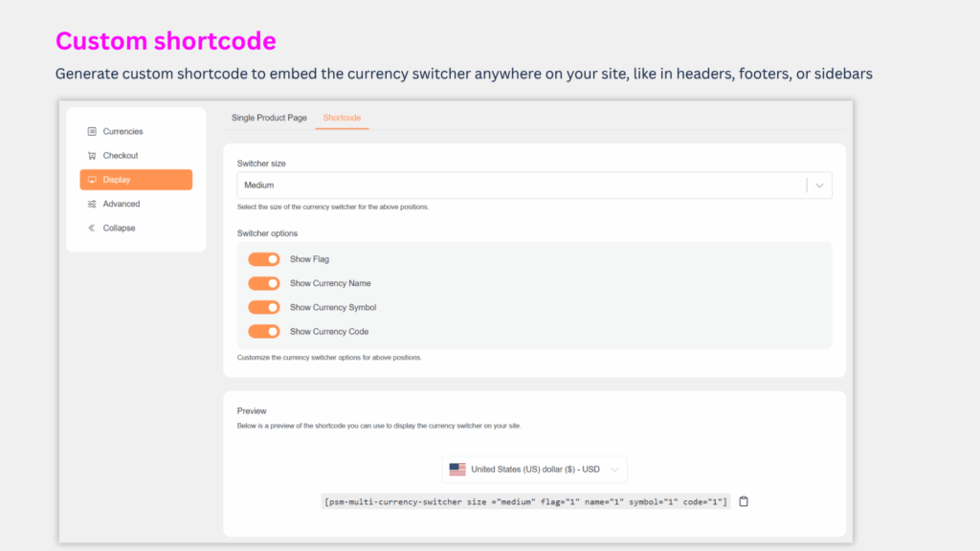Select the Shortcode tab
Image resolution: width=980 pixels, height=551 pixels.
point(342,117)
